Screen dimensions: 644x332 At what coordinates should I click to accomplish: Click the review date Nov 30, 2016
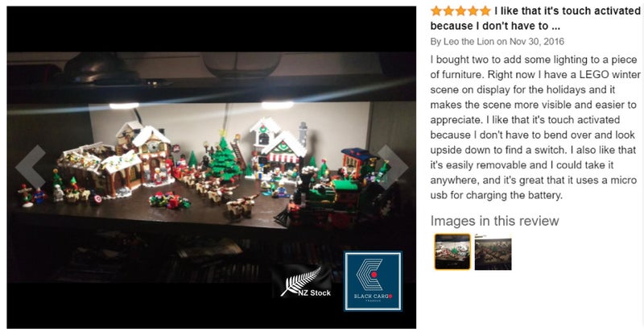(537, 42)
